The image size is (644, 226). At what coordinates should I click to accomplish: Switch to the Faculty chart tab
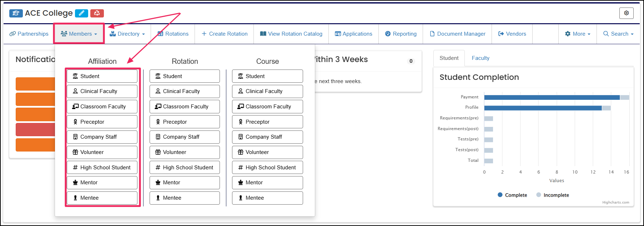click(481, 58)
